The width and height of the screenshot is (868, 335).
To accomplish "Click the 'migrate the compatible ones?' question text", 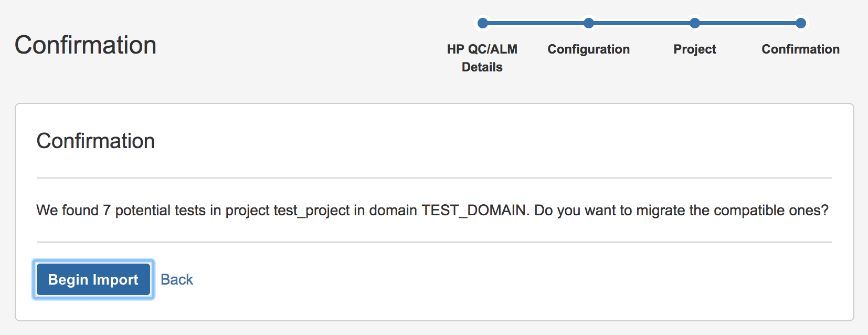I will tap(733, 211).
